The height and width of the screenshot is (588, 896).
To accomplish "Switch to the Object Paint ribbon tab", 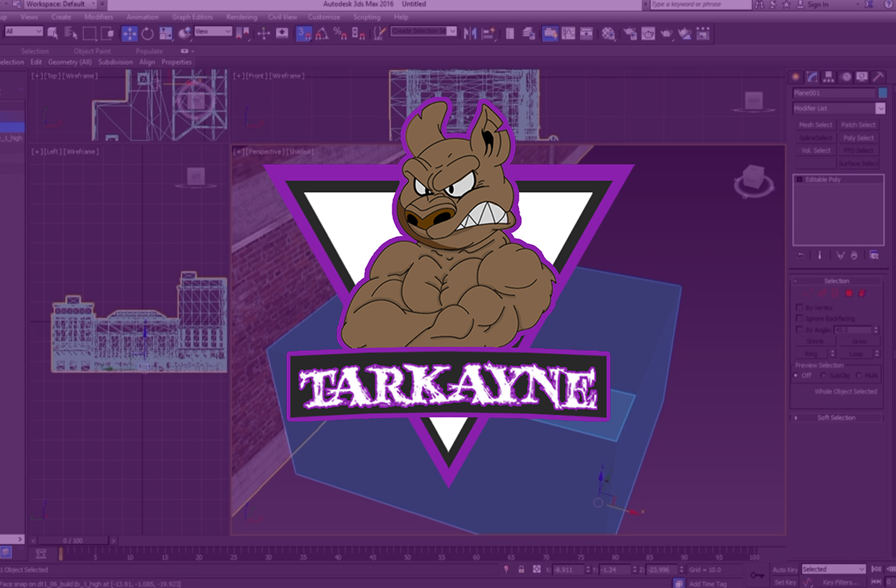I will click(92, 51).
